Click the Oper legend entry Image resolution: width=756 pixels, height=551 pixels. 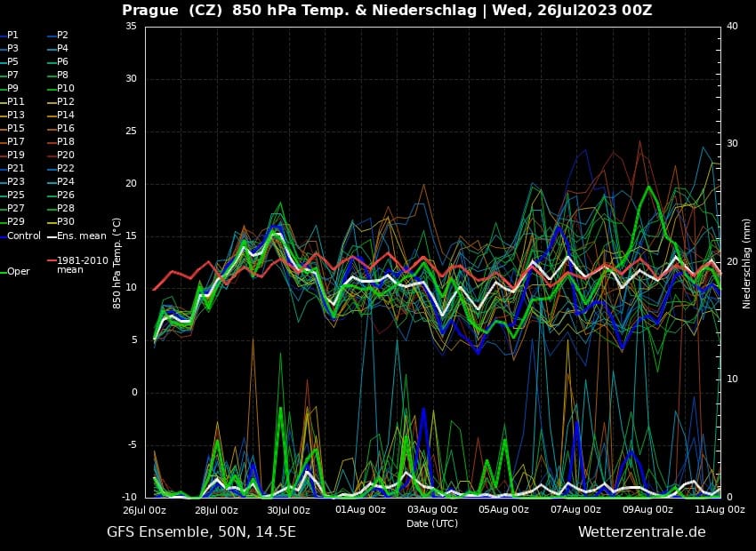click(x=18, y=271)
